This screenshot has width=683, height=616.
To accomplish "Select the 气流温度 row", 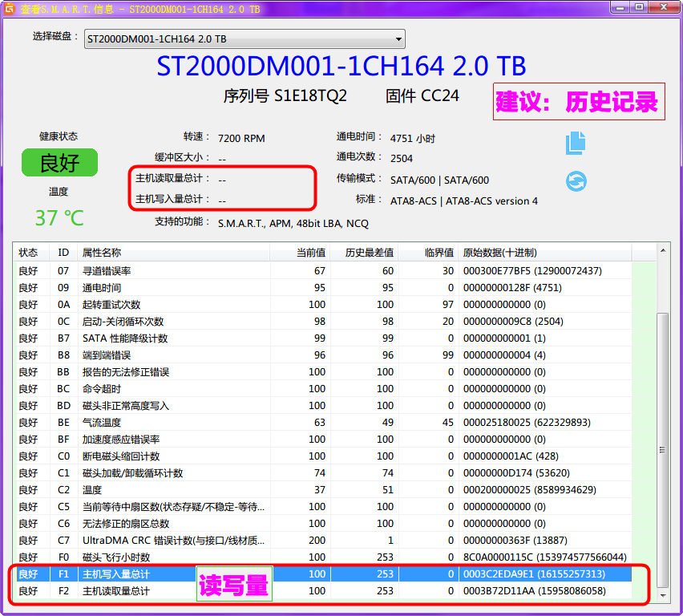I will (322, 423).
